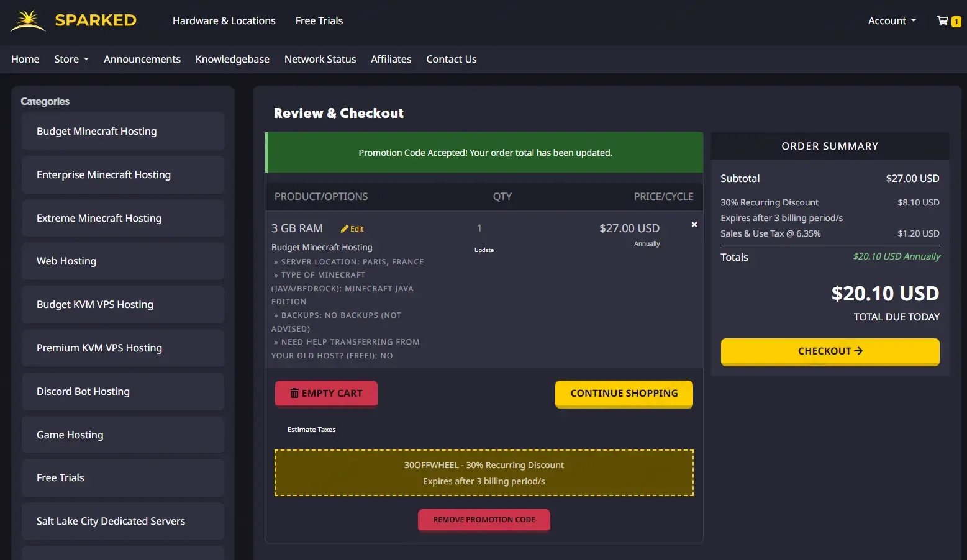Expand the Store dropdown menu
The width and height of the screenshot is (967, 560).
(x=71, y=59)
